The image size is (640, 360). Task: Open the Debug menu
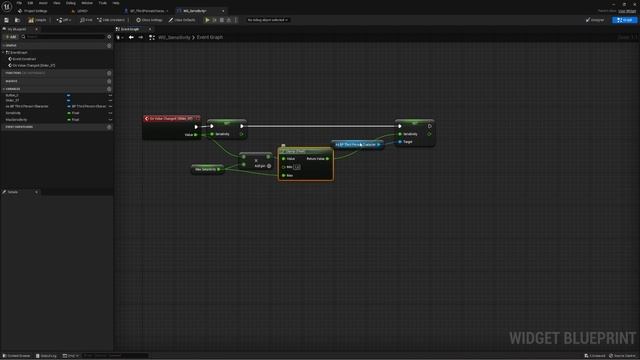71,3
